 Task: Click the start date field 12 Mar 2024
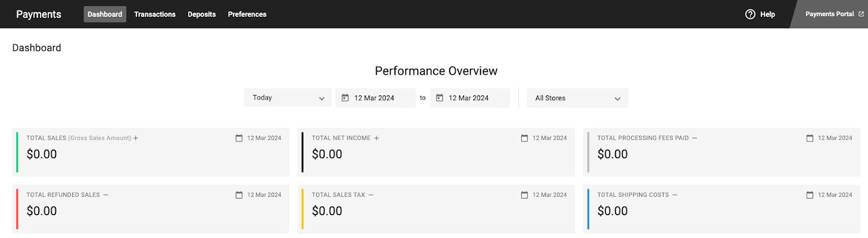coord(374,98)
